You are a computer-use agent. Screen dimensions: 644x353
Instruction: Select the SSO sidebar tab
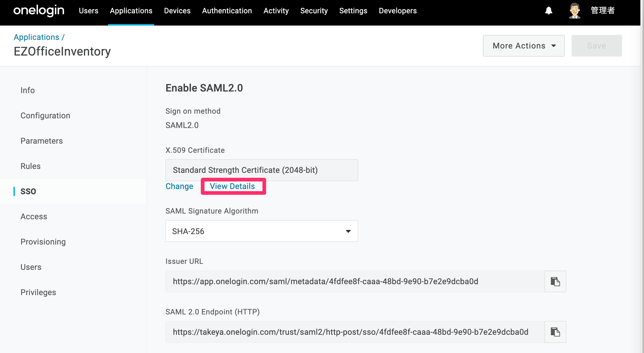point(28,191)
